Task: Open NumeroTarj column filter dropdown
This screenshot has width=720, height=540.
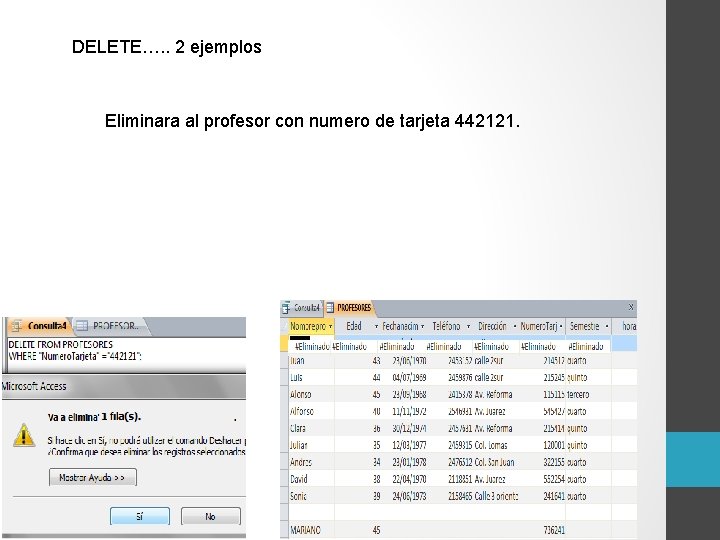Action: (561, 326)
